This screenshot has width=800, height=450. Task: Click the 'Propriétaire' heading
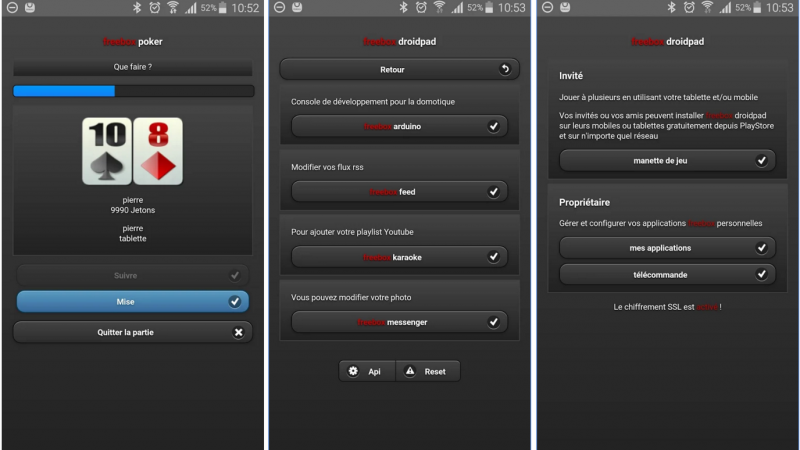(x=584, y=203)
